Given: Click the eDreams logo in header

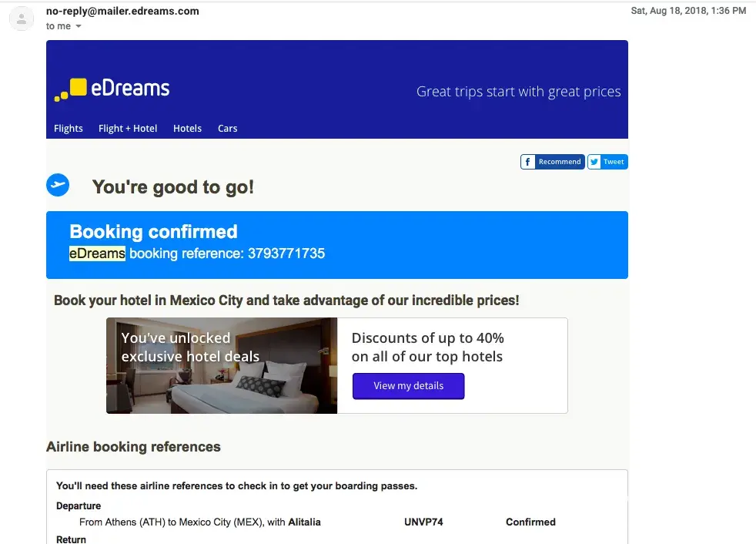Looking at the screenshot, I should (112, 89).
